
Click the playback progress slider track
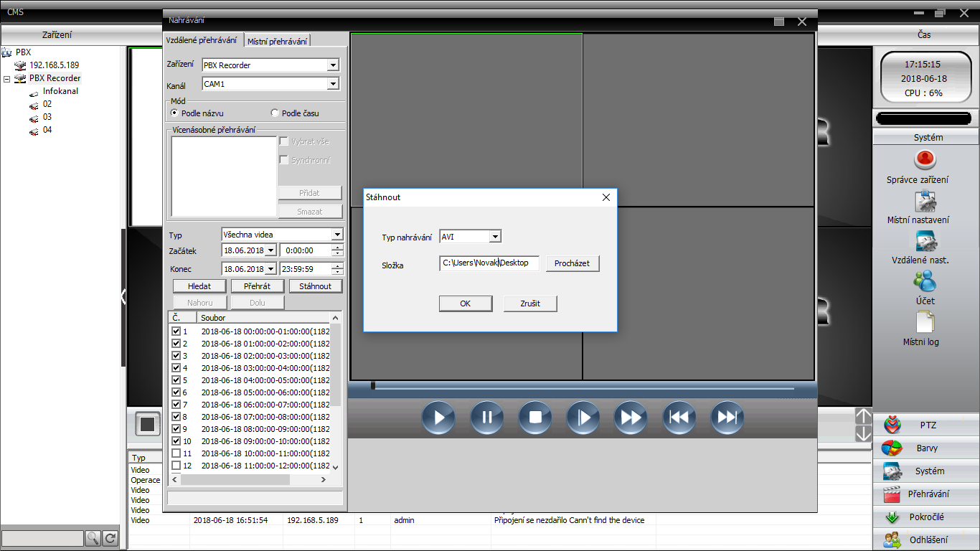581,387
